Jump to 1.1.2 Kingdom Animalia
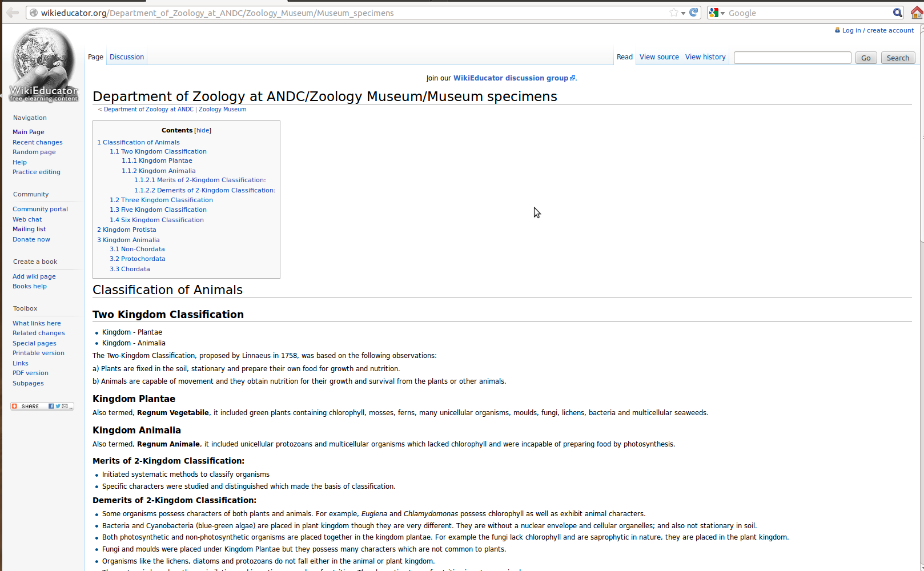The image size is (924, 571). click(158, 171)
